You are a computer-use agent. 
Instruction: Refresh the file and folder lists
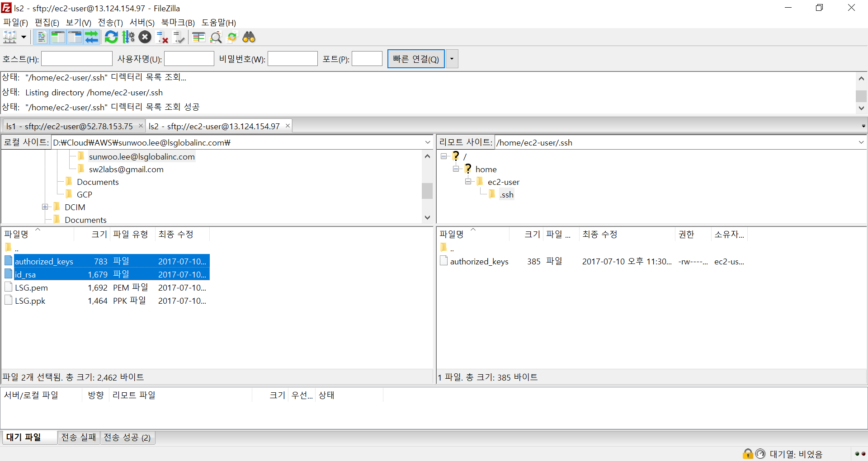click(x=111, y=37)
